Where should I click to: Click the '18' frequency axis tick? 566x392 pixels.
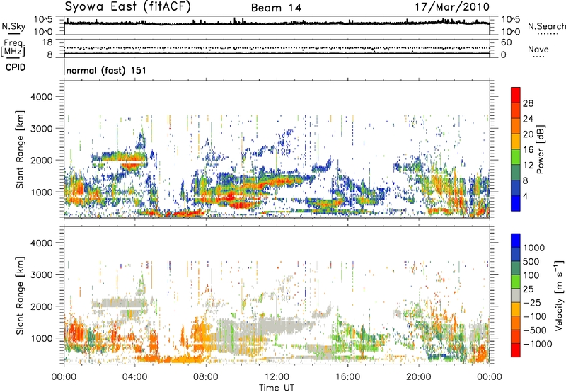tap(47, 42)
